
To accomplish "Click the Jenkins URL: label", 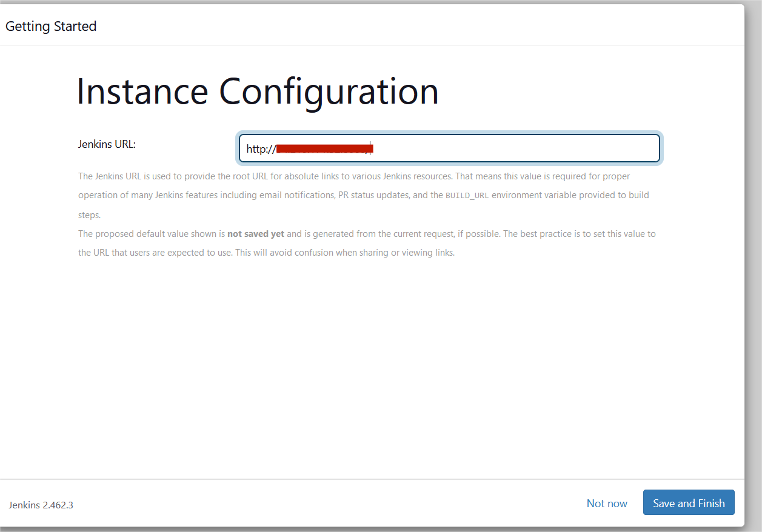I will 107,144.
